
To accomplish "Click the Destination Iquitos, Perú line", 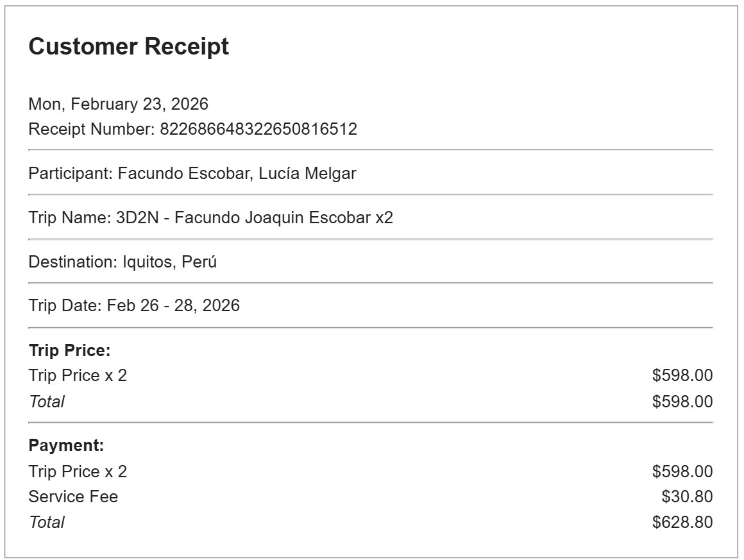I will tap(123, 262).
